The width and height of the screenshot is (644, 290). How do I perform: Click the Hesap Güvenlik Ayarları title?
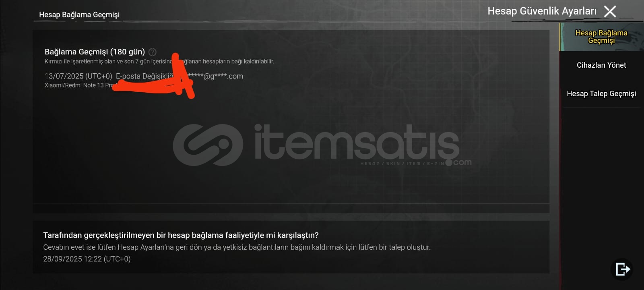(x=542, y=11)
